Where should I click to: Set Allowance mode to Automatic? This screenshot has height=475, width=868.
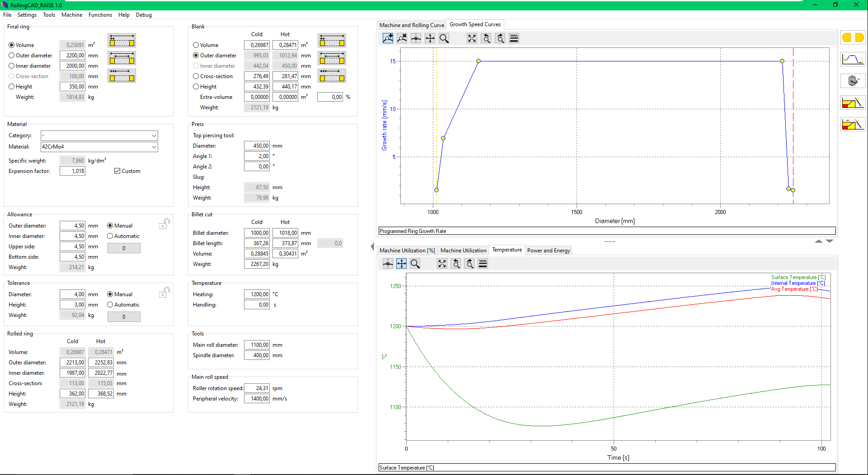point(110,236)
